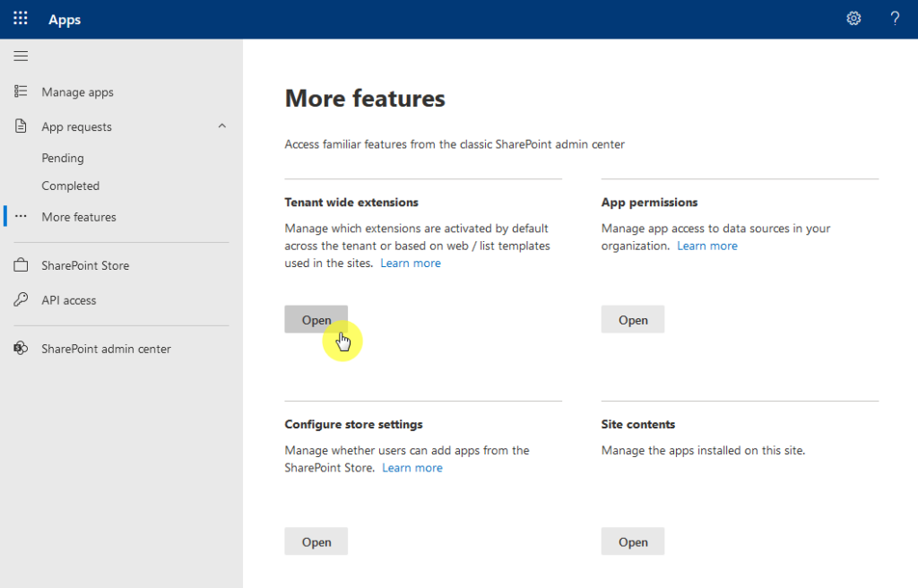
Task: Click the App requests document icon
Action: point(22,125)
